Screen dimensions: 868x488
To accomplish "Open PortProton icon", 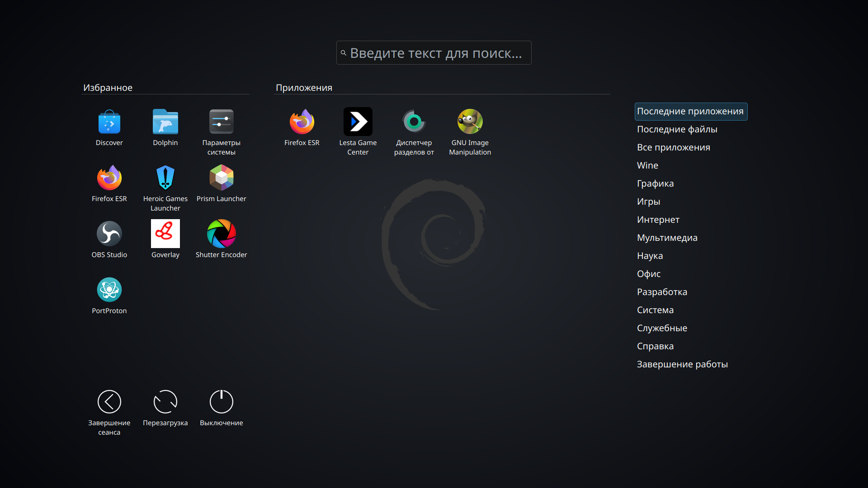I will coord(109,290).
